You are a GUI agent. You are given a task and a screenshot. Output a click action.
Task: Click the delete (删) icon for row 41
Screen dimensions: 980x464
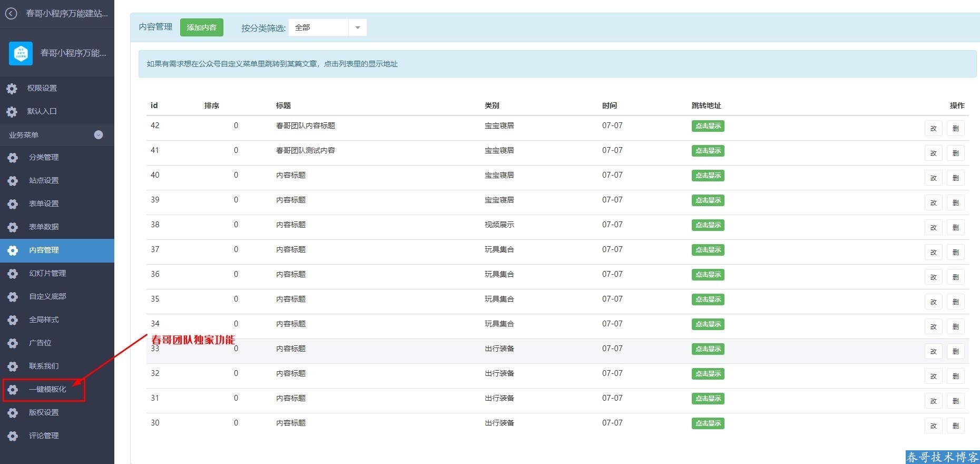955,153
